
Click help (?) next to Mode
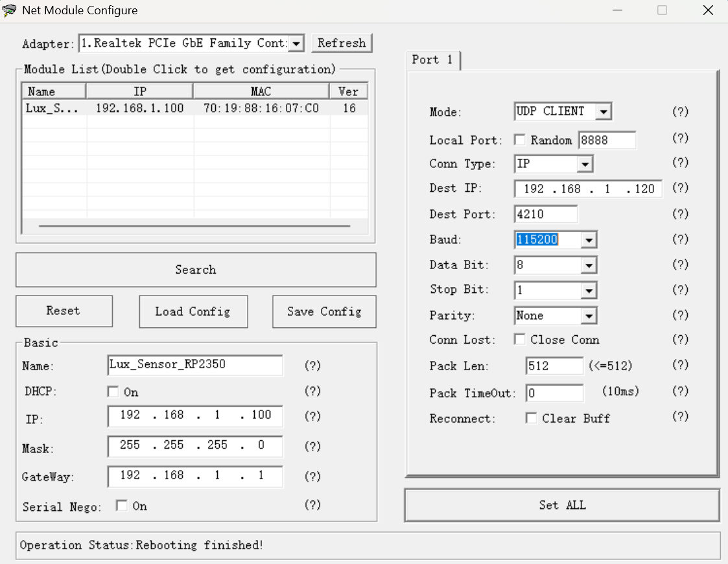[680, 112]
